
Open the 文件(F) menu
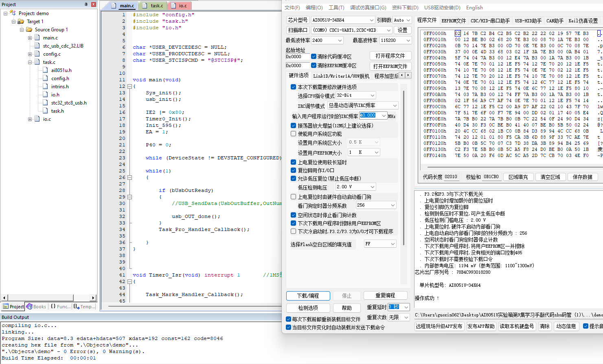coord(292,7)
